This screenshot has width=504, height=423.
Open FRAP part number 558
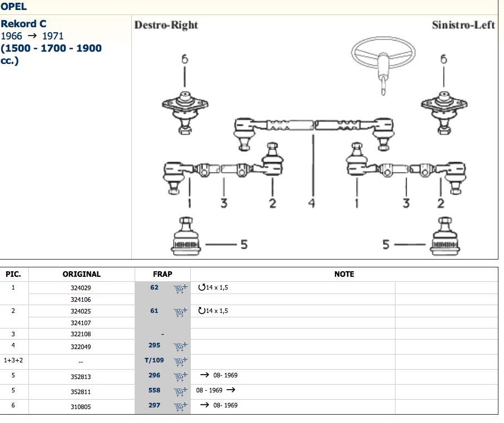pos(154,390)
